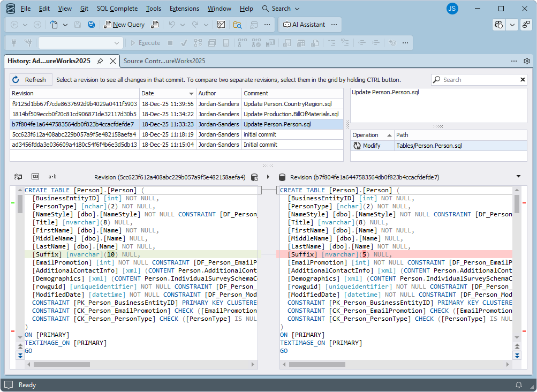Open the empty database combo box
This screenshot has width=537, height=392.
tap(80, 43)
